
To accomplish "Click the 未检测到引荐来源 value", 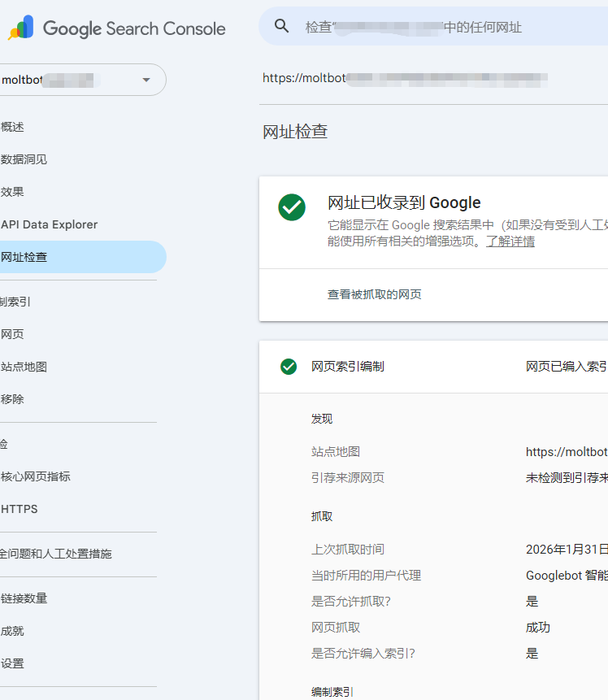I will tap(567, 478).
